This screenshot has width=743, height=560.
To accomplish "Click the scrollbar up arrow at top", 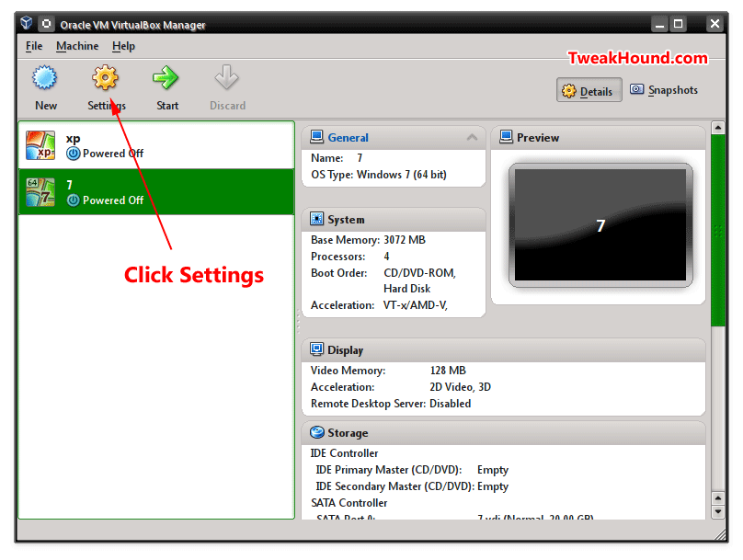I will pyautogui.click(x=718, y=128).
